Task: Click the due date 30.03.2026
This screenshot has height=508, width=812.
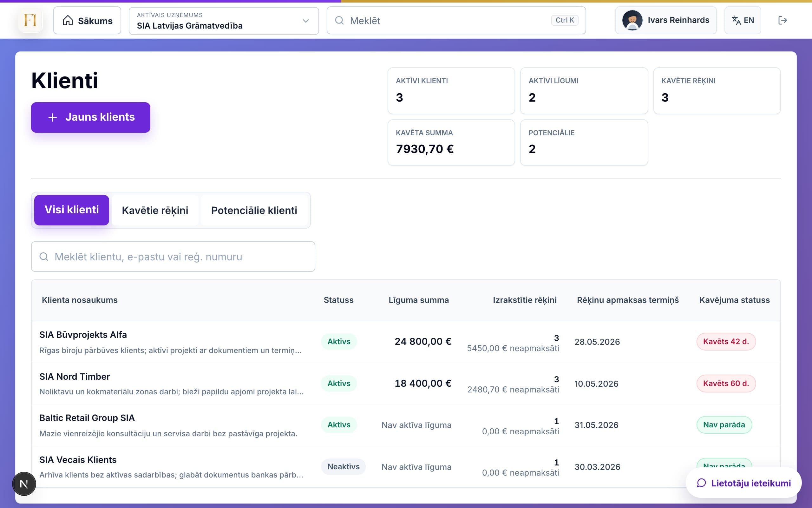Action: tap(597, 467)
